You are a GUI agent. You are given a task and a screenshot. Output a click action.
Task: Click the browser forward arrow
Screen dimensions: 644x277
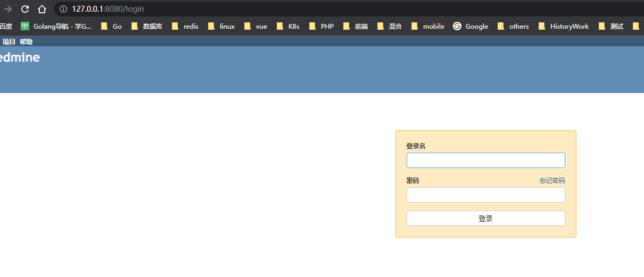pyautogui.click(x=8, y=9)
